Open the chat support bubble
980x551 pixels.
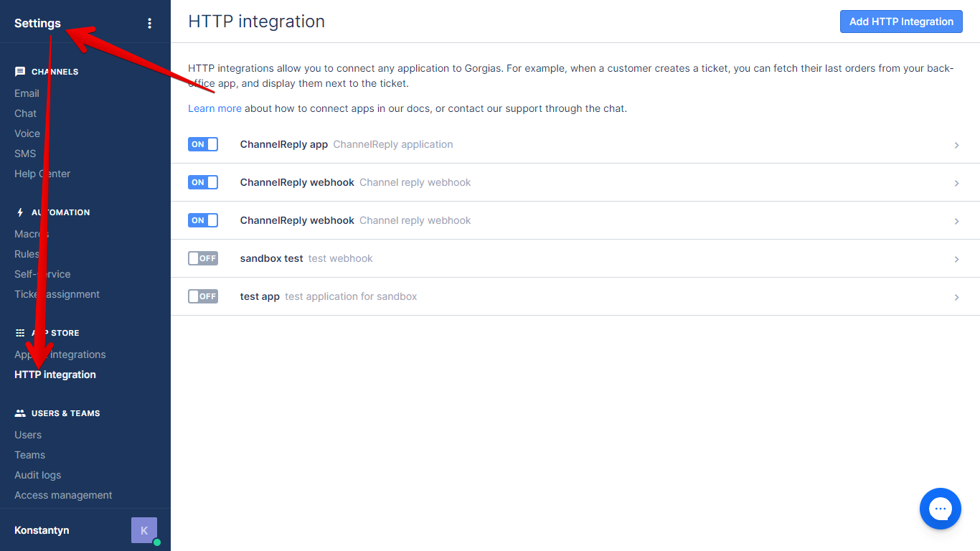click(x=940, y=509)
